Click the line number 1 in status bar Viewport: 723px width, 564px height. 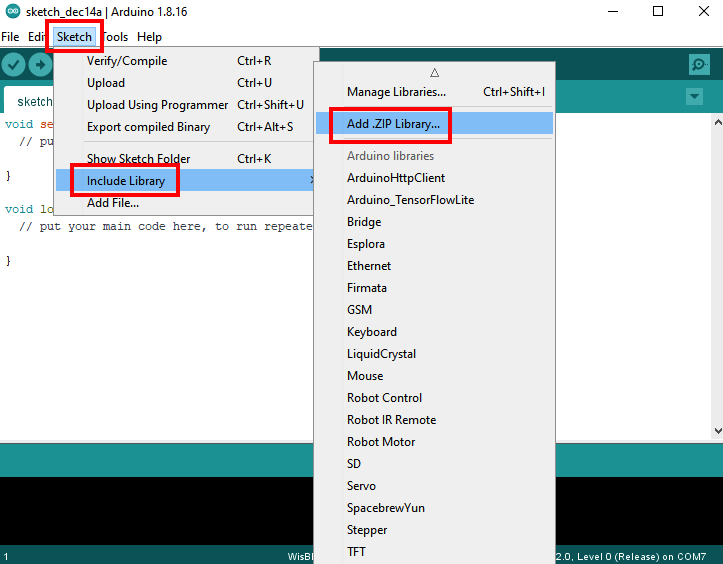point(6,557)
